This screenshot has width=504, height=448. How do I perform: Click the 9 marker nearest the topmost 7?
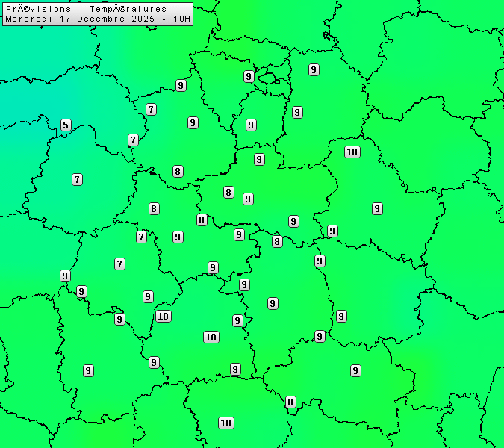181,86
